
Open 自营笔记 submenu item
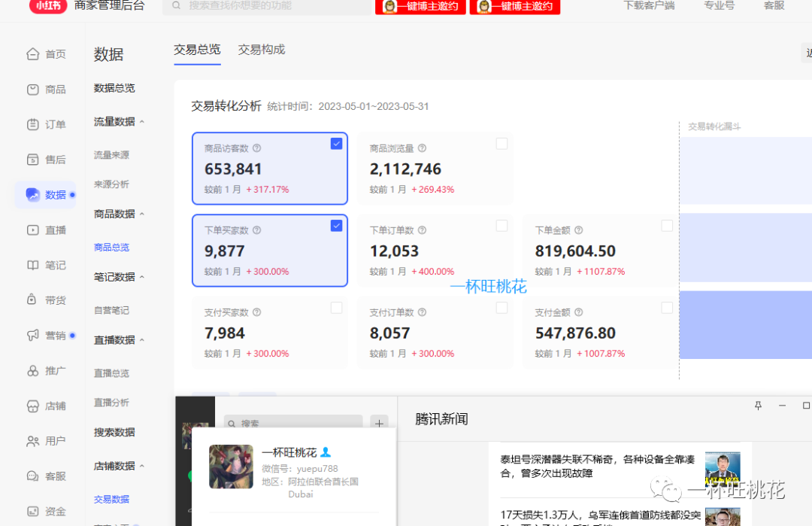pos(111,311)
